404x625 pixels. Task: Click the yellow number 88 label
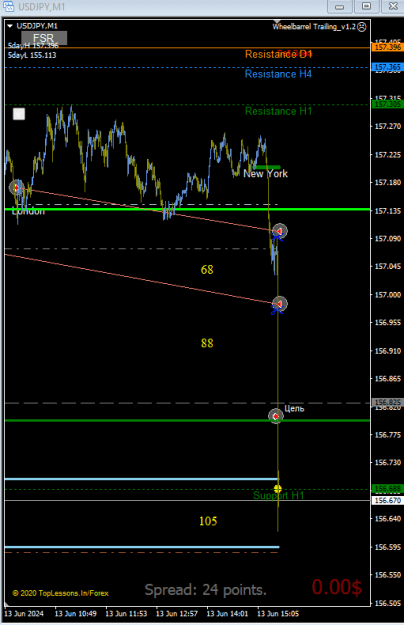coord(207,343)
